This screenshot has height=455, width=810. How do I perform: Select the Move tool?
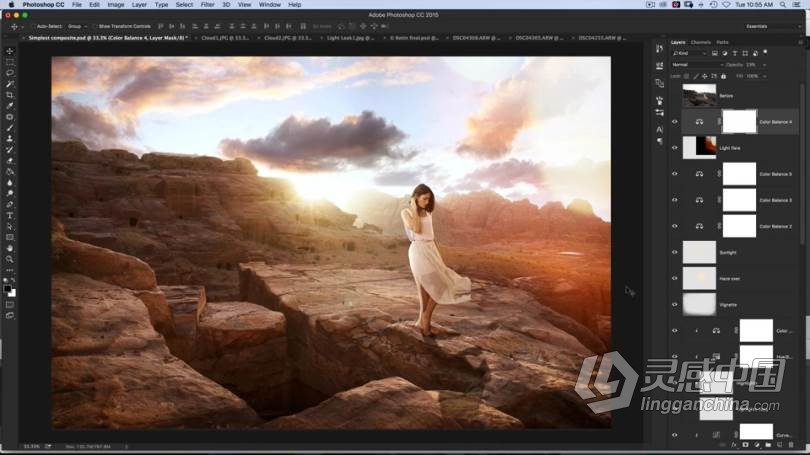click(10, 51)
